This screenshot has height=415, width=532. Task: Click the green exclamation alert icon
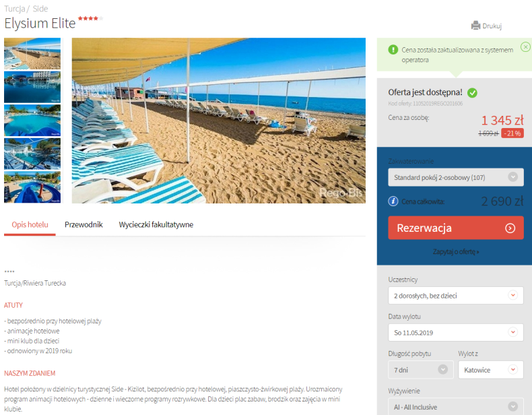[393, 50]
